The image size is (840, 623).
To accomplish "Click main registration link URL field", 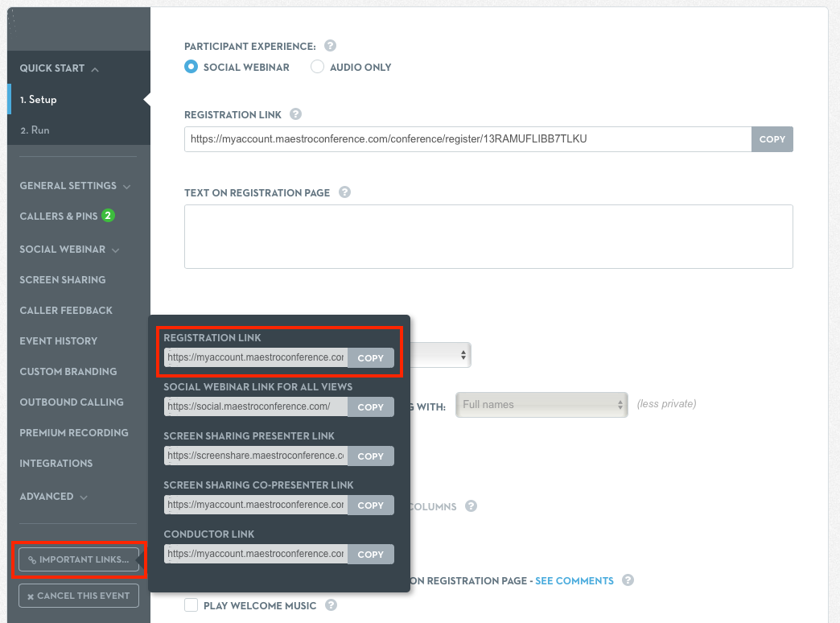I will (x=468, y=139).
